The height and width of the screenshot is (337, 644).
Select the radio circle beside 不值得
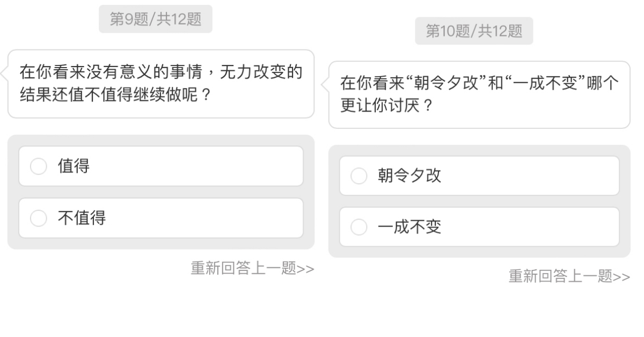click(x=39, y=218)
